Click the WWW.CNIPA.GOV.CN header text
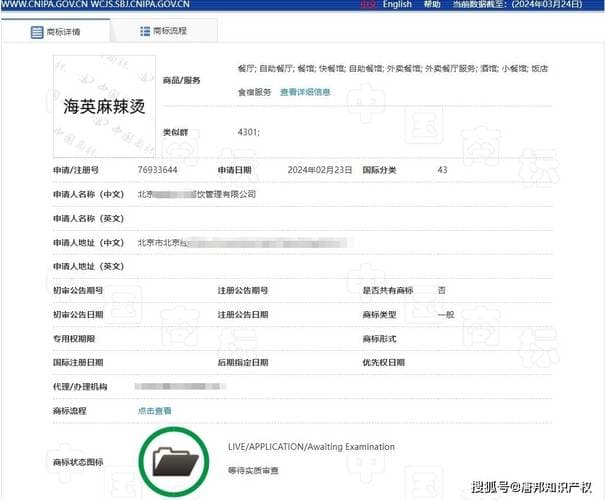 point(44,4)
